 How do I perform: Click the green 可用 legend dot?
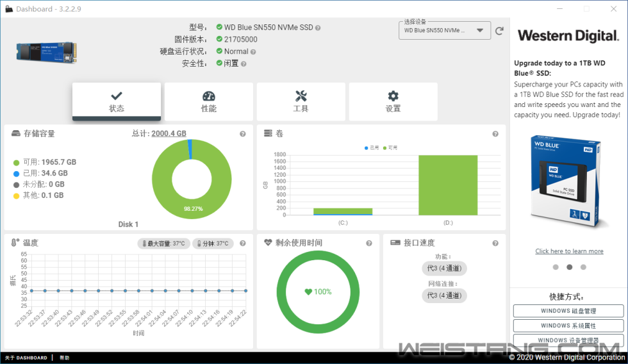[x=17, y=163]
